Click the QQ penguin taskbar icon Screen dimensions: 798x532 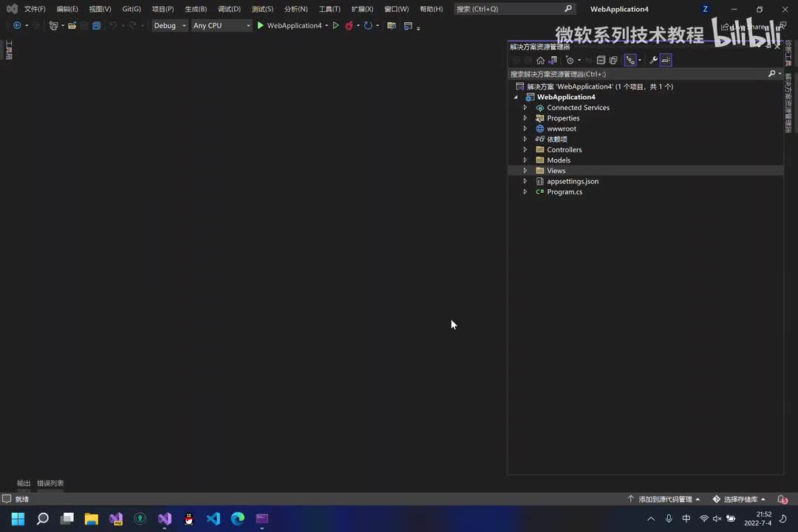189,519
